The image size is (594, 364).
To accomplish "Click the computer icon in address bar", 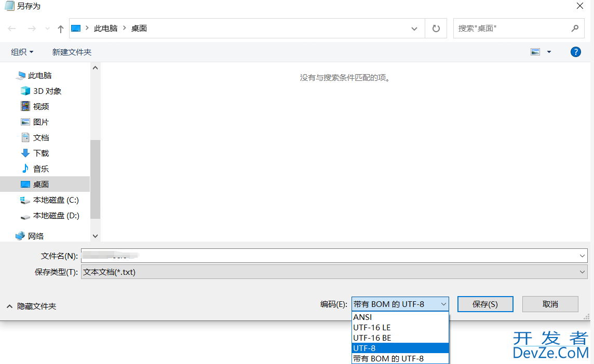I will [x=76, y=29].
